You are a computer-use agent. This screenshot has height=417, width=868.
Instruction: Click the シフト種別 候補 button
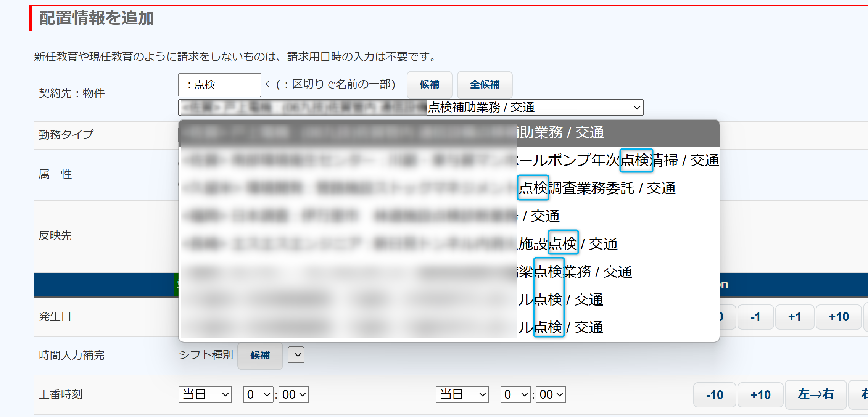260,355
